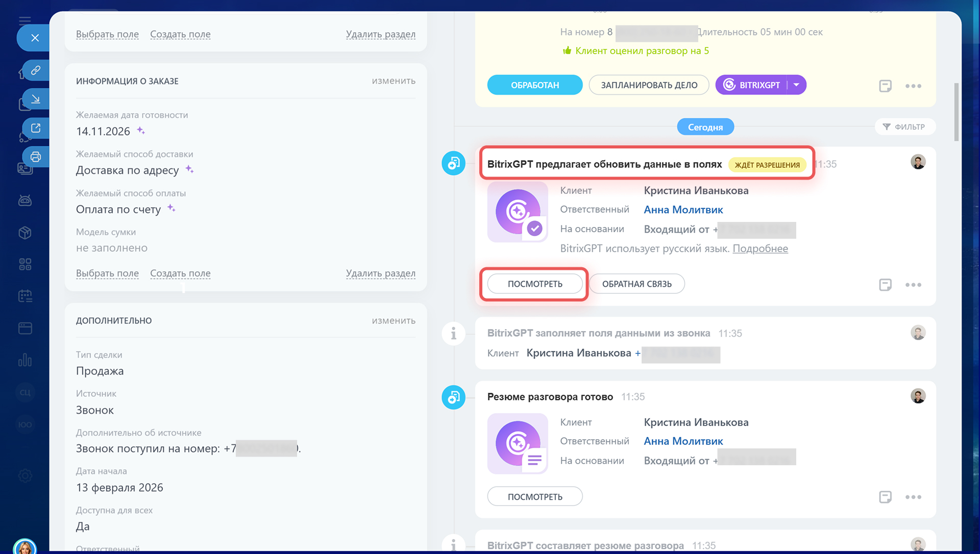
Task: Mark the call as Обработан
Action: (534, 85)
